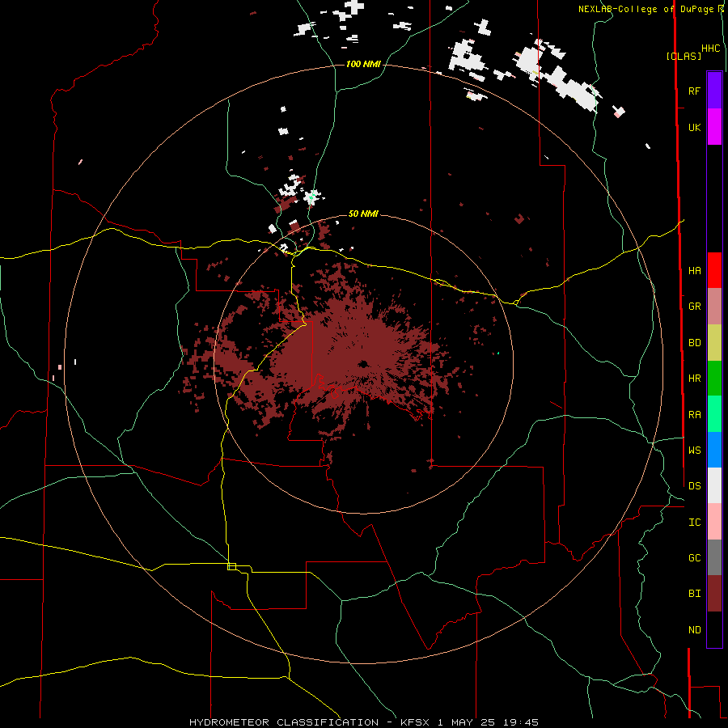Screen dimensions: 728x728
Task: Click the 50 NMI range ring label
Action: pyautogui.click(x=363, y=214)
